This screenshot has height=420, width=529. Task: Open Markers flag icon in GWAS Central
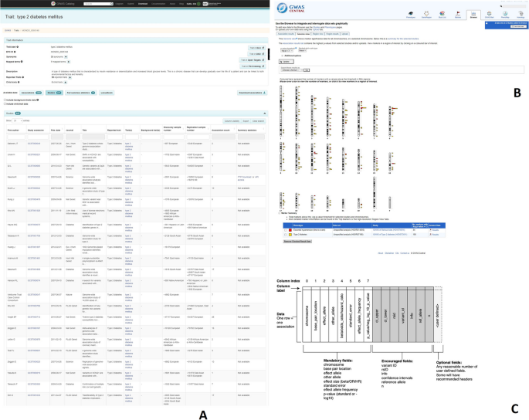point(458,14)
